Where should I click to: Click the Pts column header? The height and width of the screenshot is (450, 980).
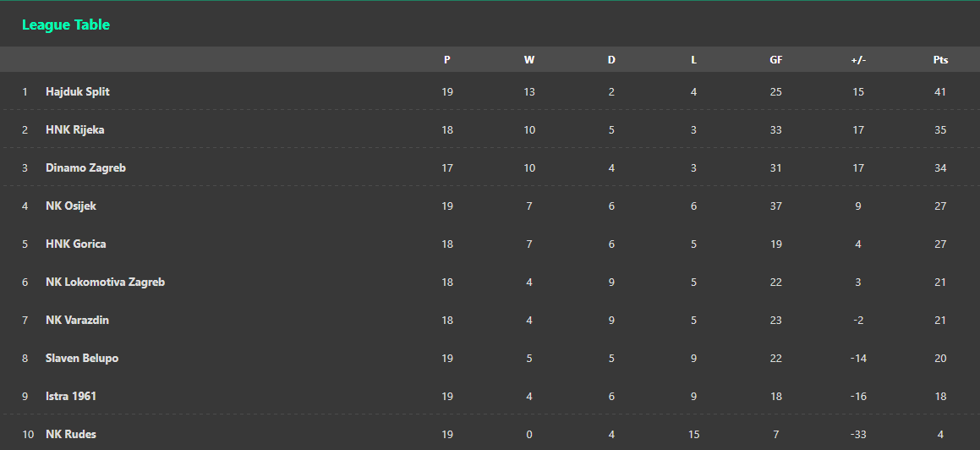coord(940,60)
